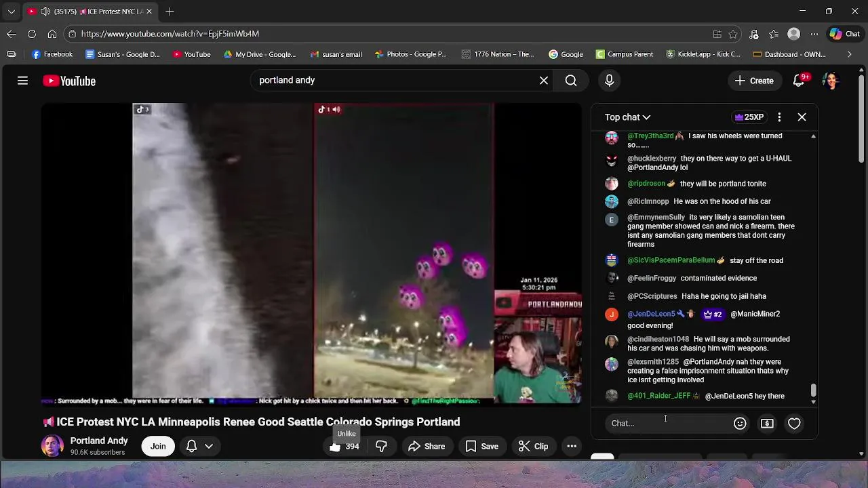This screenshot has width=868, height=488.
Task: Show more bookmarks chevron
Action: (849, 54)
